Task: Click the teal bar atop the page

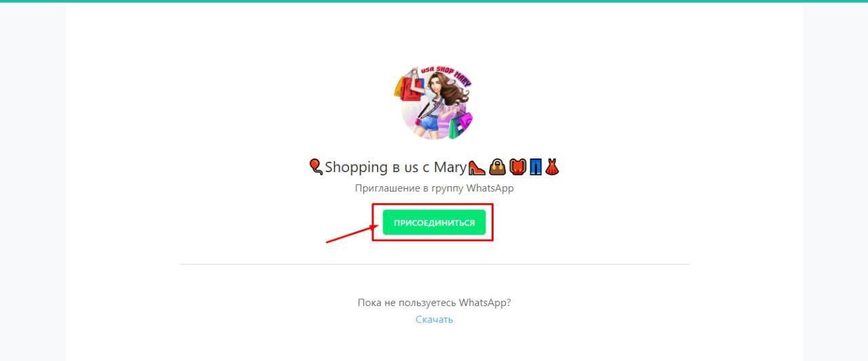Action: (x=434, y=1)
